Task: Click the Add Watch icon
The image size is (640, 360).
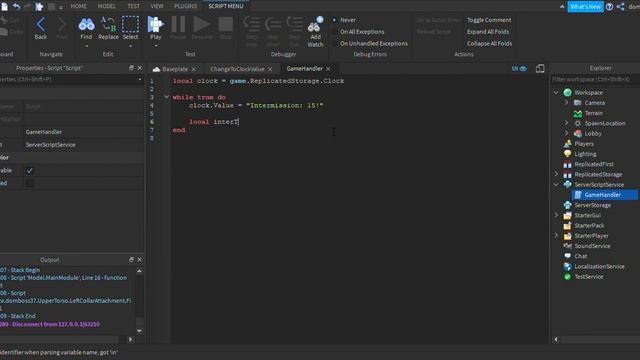Action: tap(315, 25)
